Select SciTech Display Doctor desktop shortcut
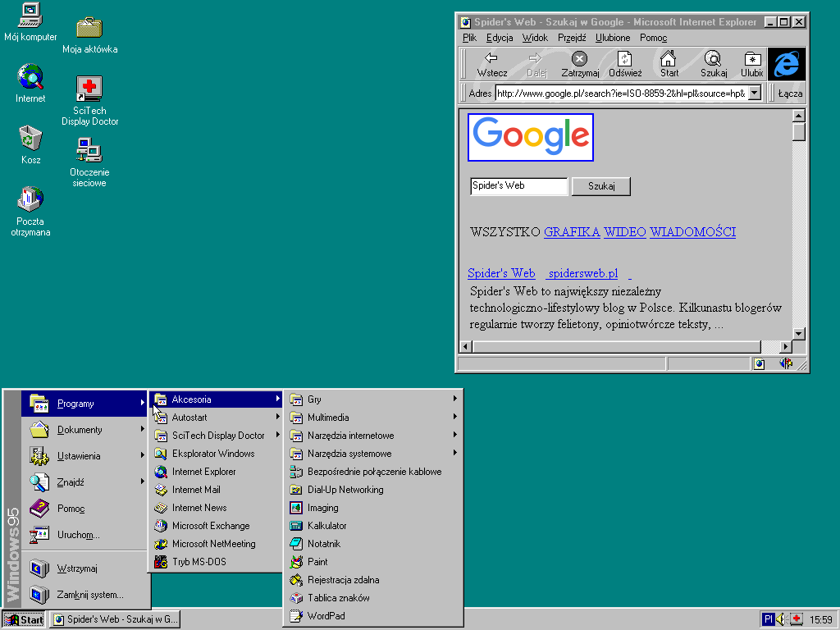This screenshot has width=840, height=630. click(x=89, y=101)
